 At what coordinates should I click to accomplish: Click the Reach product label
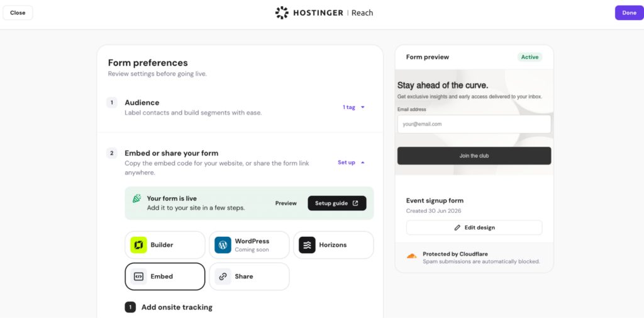click(362, 13)
